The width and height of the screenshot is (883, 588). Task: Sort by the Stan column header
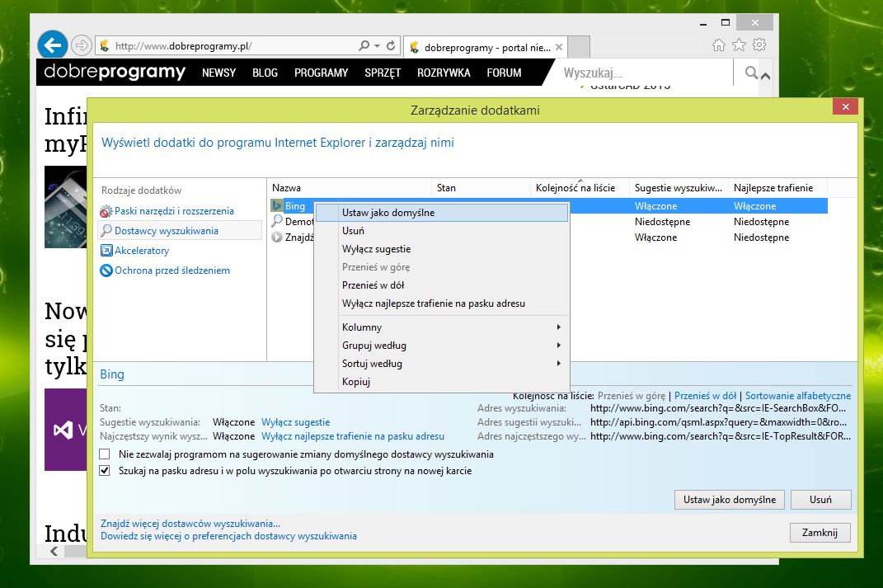pyautogui.click(x=481, y=187)
